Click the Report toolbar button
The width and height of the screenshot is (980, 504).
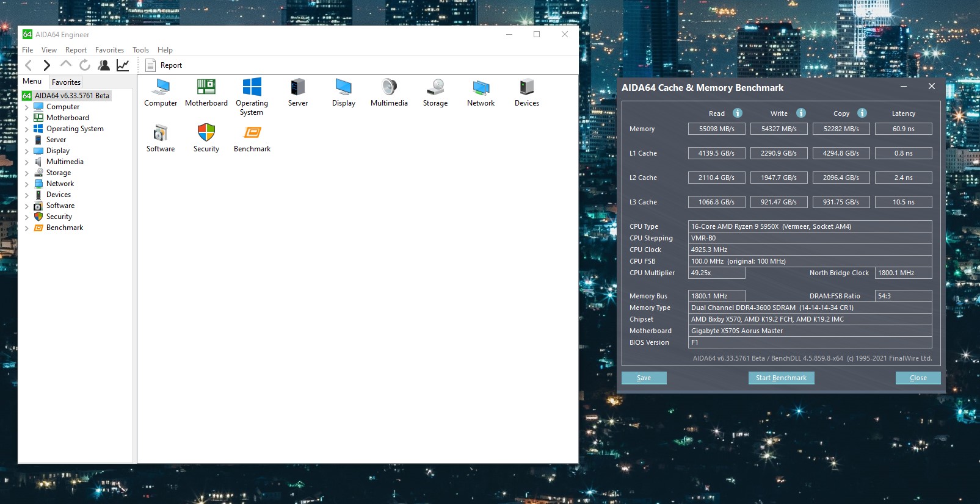coord(164,65)
